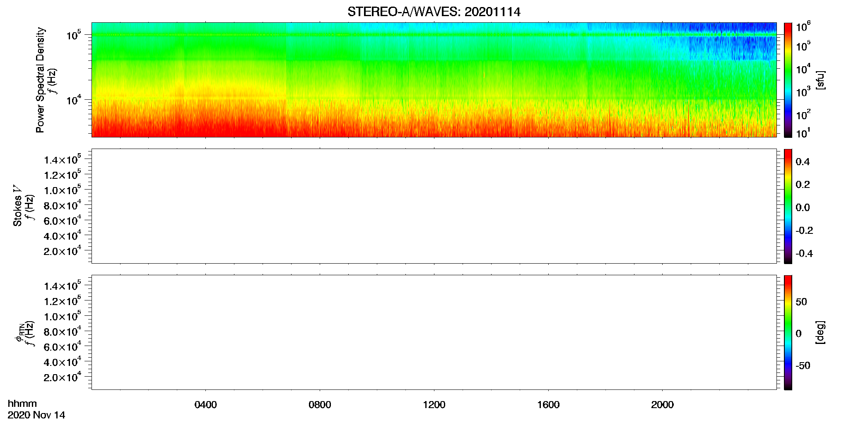Viewport: 868px width, 447px height.
Task: Click inside the empty phi RTN panel
Action: click(434, 332)
